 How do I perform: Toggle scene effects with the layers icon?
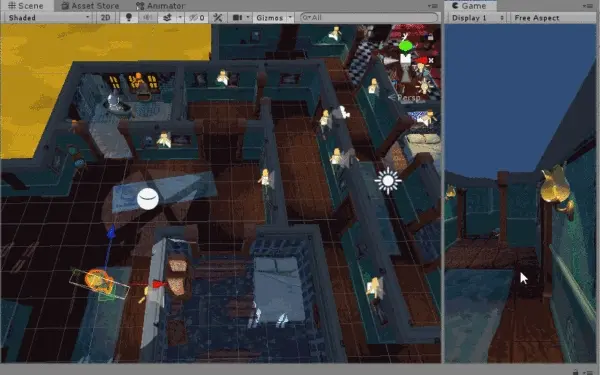coord(167,18)
